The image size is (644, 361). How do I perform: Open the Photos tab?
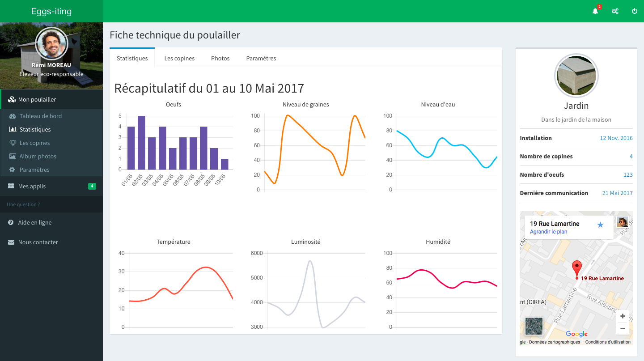[220, 58]
